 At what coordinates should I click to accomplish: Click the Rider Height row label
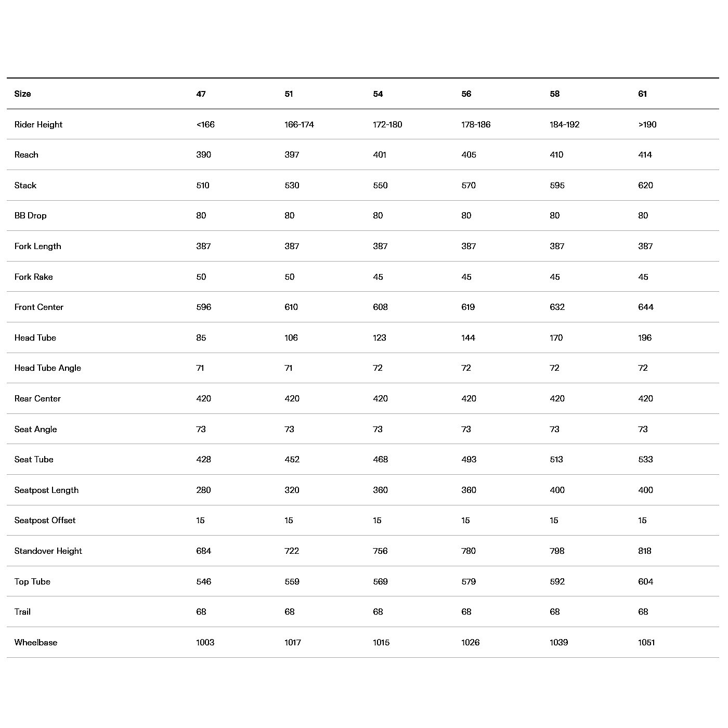click(38, 124)
